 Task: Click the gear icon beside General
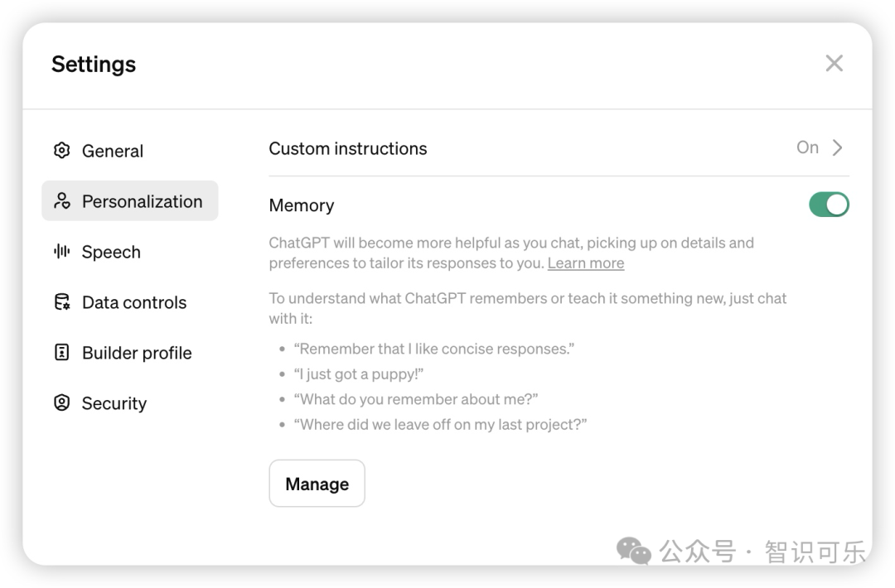coord(61,151)
